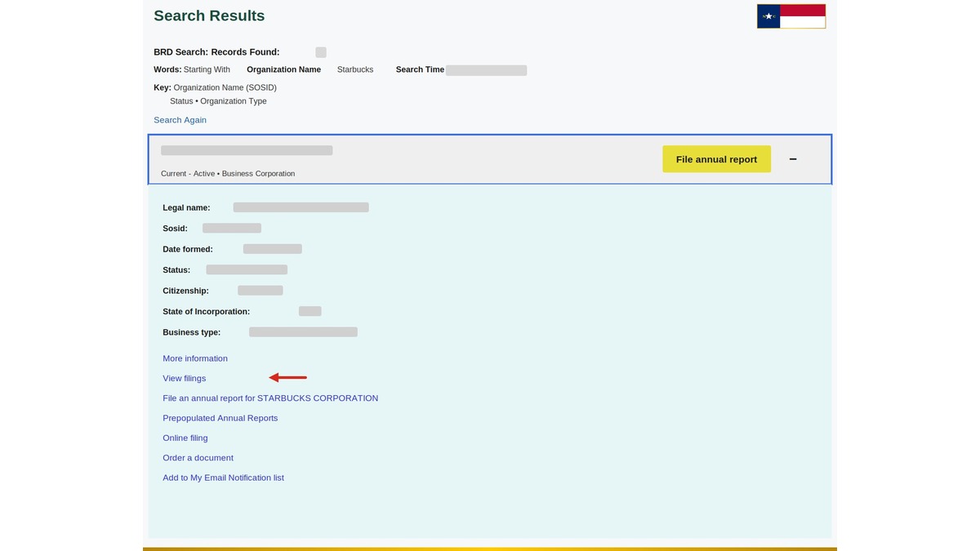Image resolution: width=980 pixels, height=551 pixels.
Task: Click the File annual report button
Action: coord(716,159)
